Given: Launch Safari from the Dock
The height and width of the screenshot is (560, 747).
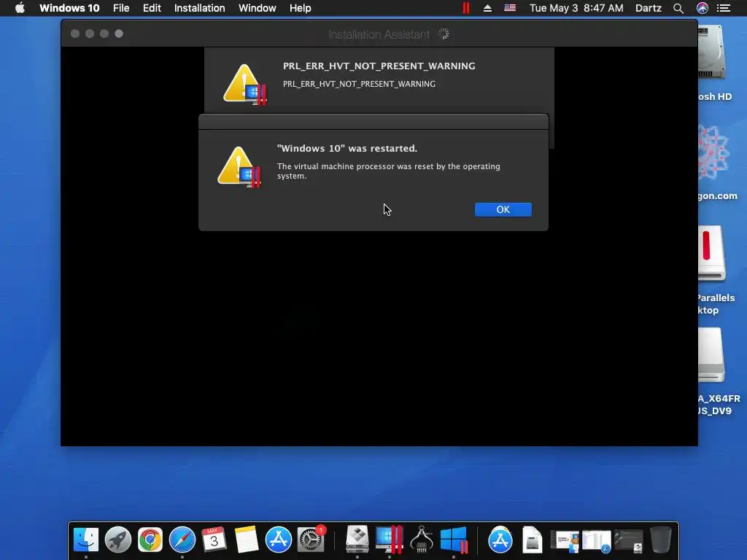Looking at the screenshot, I should (x=182, y=540).
